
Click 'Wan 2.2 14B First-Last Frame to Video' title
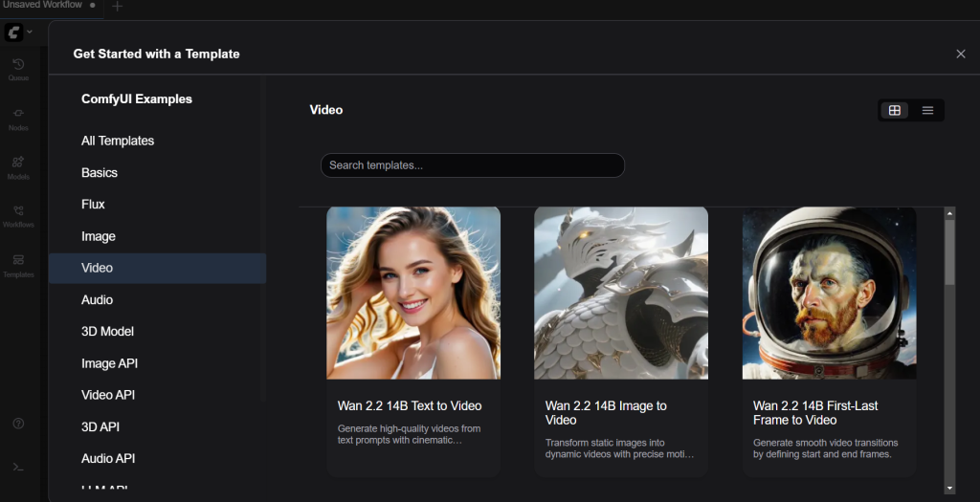pos(815,413)
